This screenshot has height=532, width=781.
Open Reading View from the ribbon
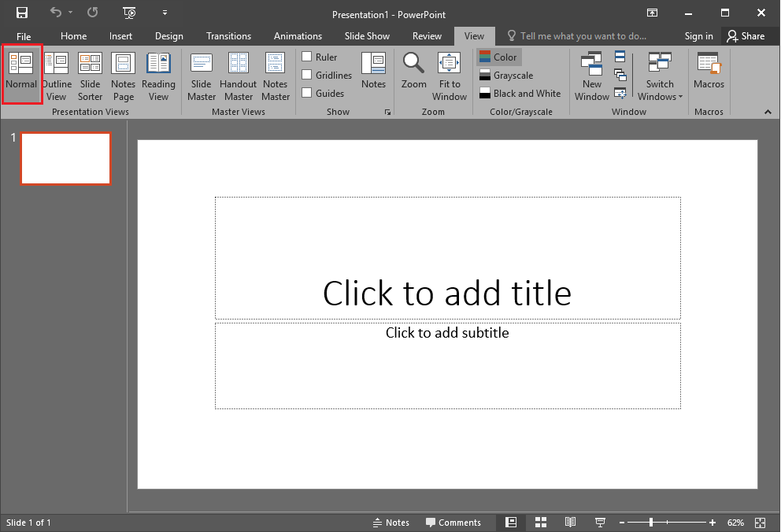pos(158,76)
